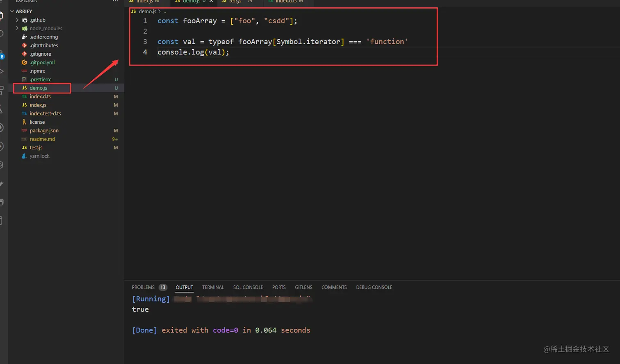The height and width of the screenshot is (364, 620).
Task: Open the COMMENTS panel tab
Action: [334, 287]
